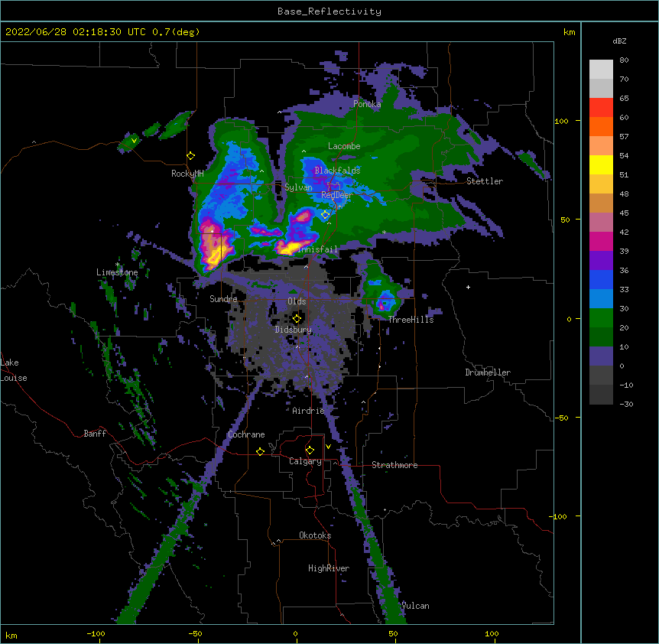
Task: Select the yellow diamond marker above Calgary label
Action: point(310,450)
